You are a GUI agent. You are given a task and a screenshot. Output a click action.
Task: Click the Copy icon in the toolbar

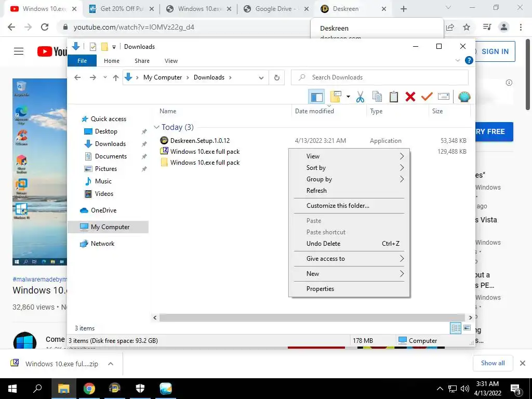pyautogui.click(x=377, y=97)
